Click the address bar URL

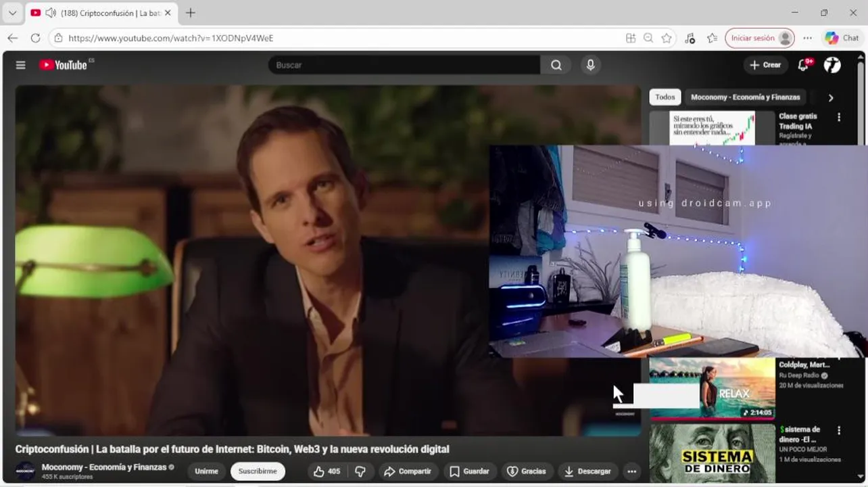(171, 38)
